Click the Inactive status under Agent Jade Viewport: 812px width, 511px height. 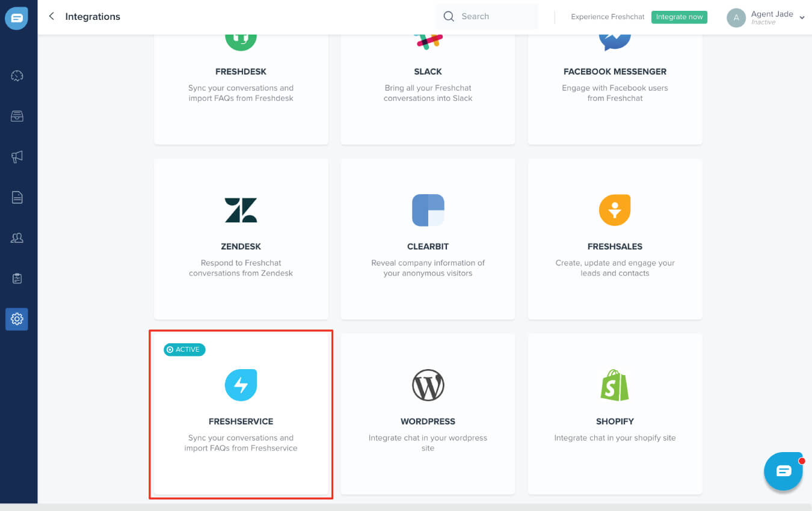(x=763, y=22)
